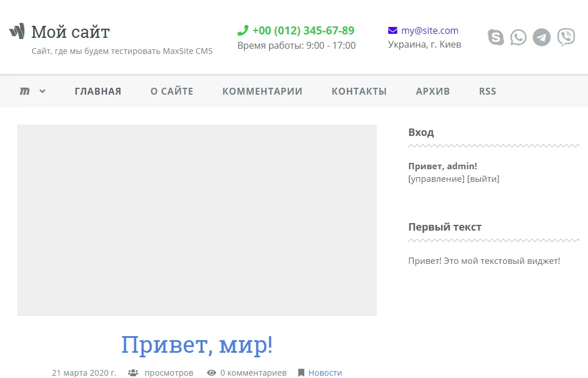Expand the chevron next to the m logo

click(x=43, y=91)
